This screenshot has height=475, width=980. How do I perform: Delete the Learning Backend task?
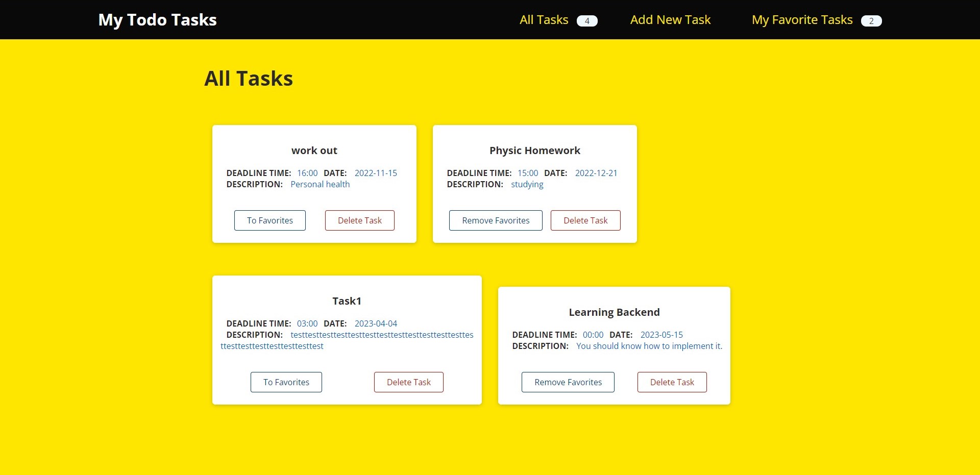click(x=672, y=382)
